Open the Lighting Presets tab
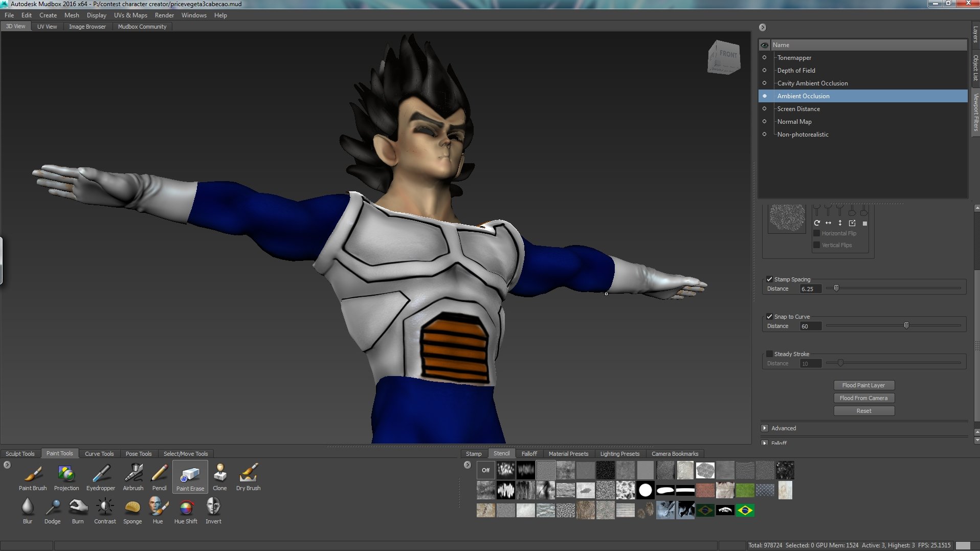980x551 pixels. tap(620, 454)
